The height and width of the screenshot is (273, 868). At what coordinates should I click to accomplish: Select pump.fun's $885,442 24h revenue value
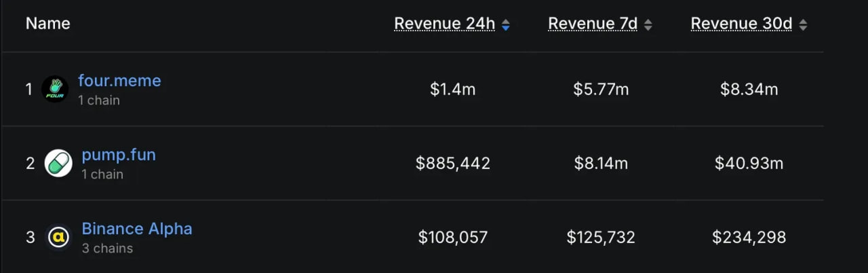453,164
